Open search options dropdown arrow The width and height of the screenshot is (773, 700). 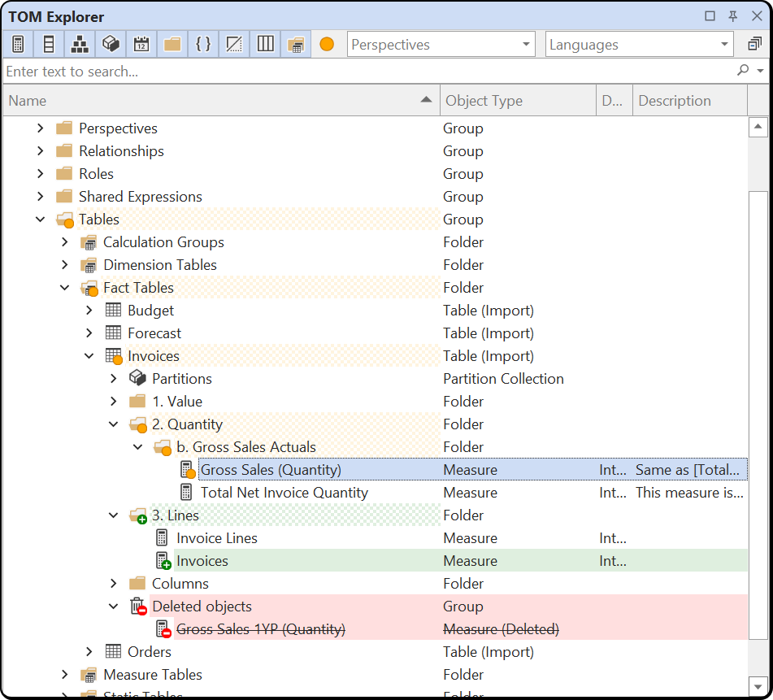pos(760,71)
